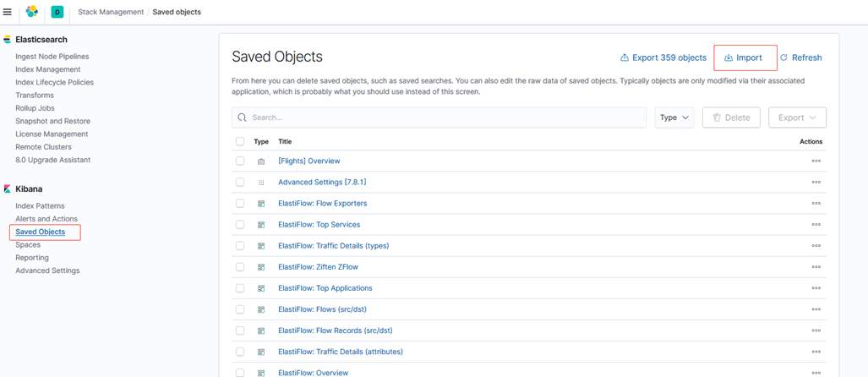This screenshot has height=377, width=868.
Task: Open the hamburger navigation menu
Action: point(8,12)
